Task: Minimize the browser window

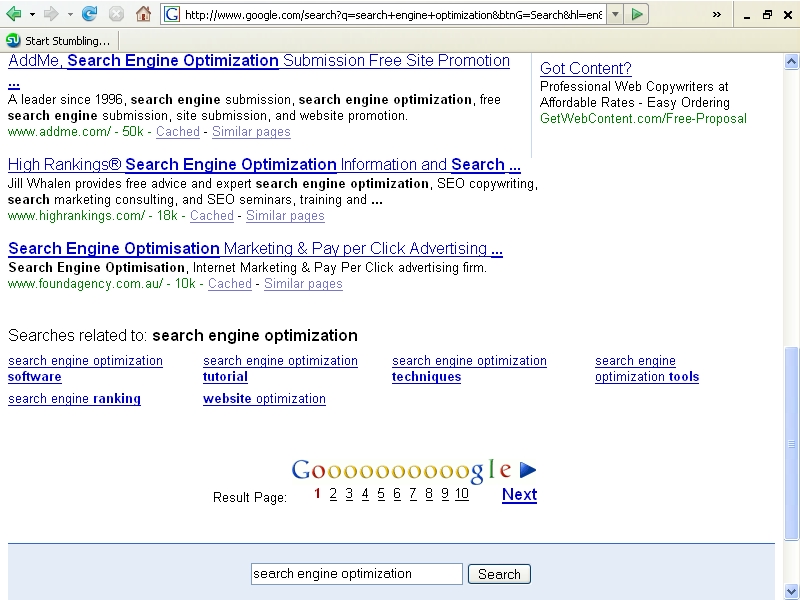Action: (x=747, y=15)
